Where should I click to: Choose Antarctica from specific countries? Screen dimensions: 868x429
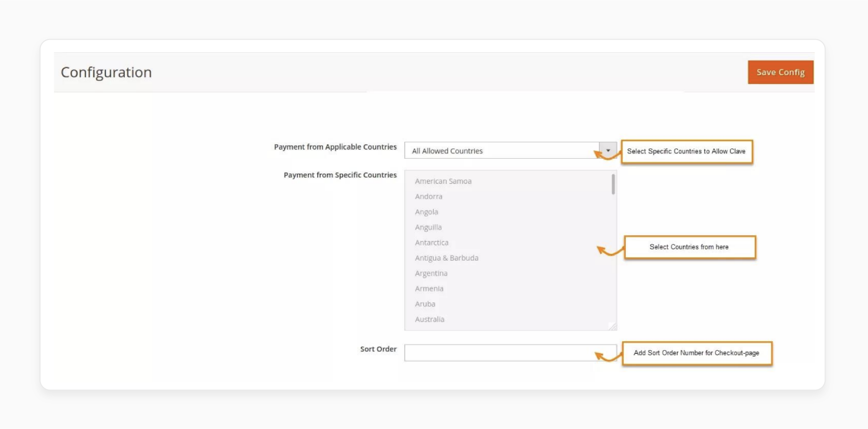432,242
